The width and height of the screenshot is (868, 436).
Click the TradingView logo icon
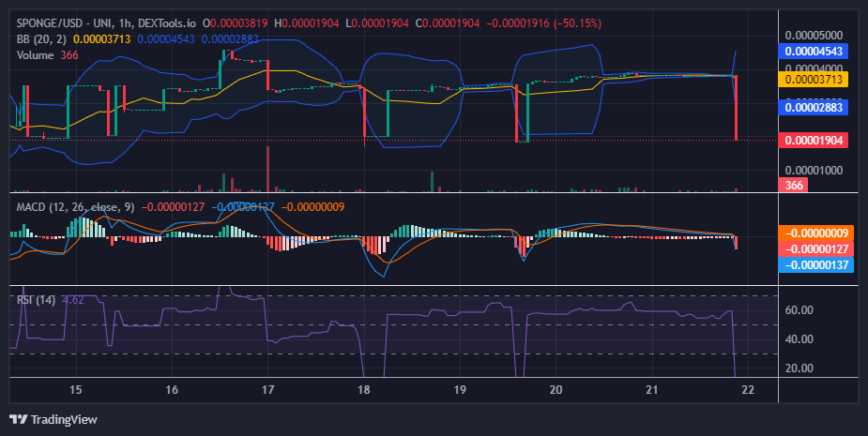click(x=18, y=419)
